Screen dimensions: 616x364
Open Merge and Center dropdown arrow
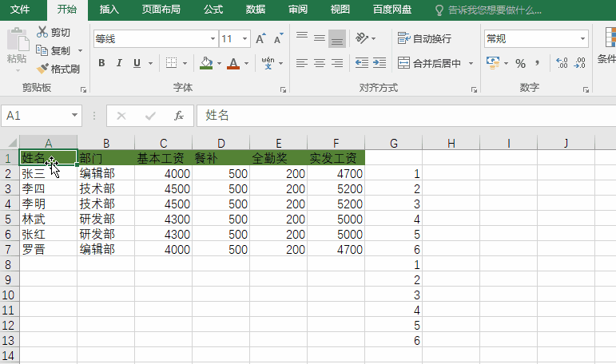coord(471,63)
